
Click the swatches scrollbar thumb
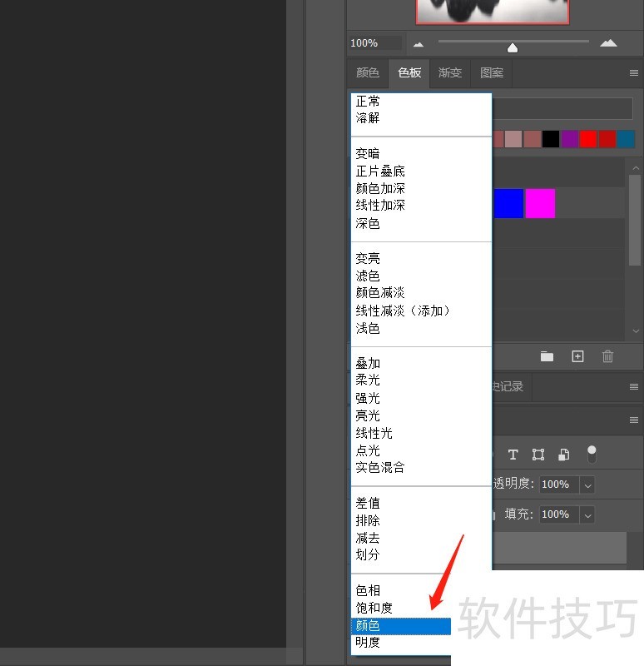coord(635,220)
